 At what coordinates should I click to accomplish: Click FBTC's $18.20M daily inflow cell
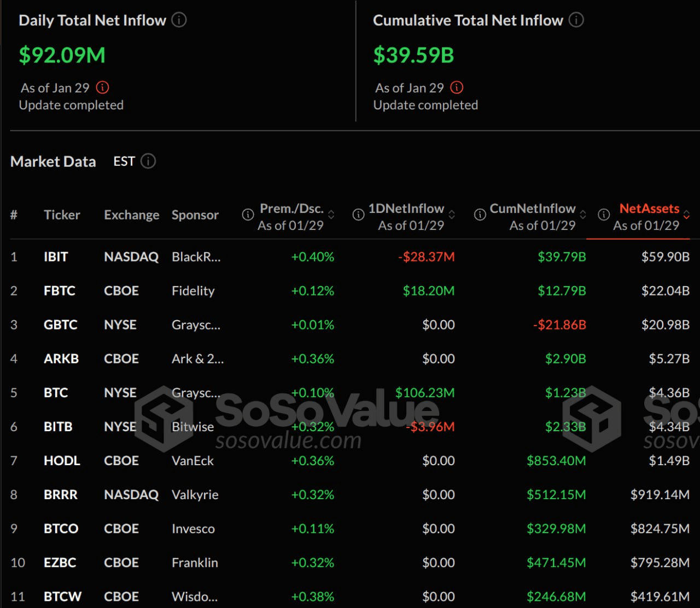(429, 291)
